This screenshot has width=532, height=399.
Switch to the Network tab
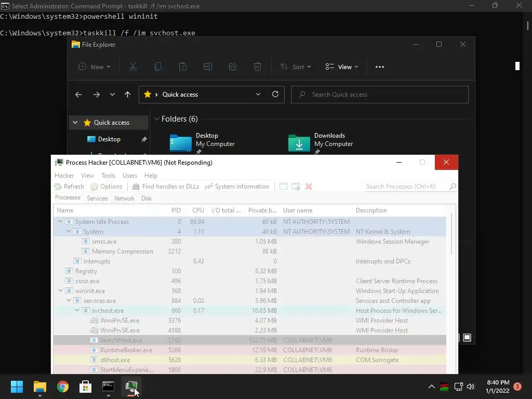[124, 198]
